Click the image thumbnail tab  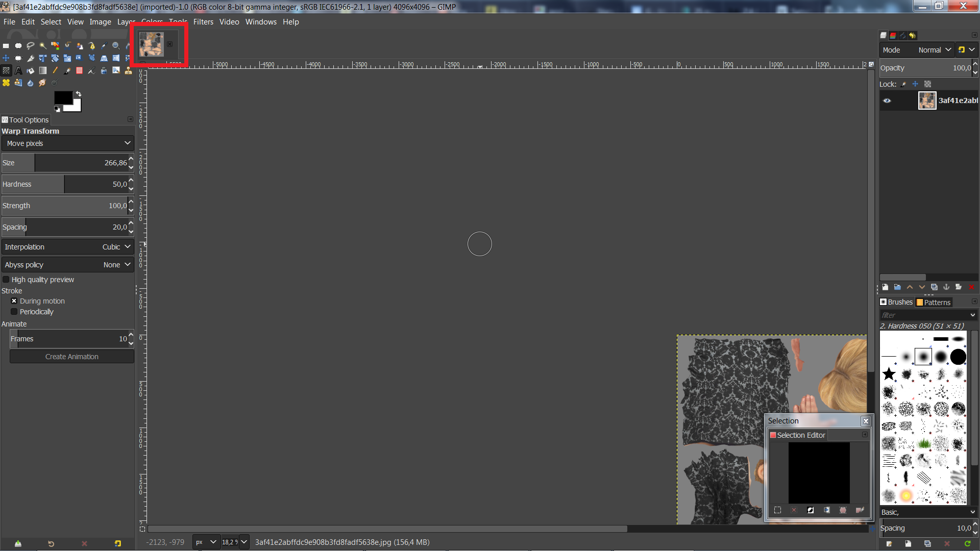click(x=152, y=44)
